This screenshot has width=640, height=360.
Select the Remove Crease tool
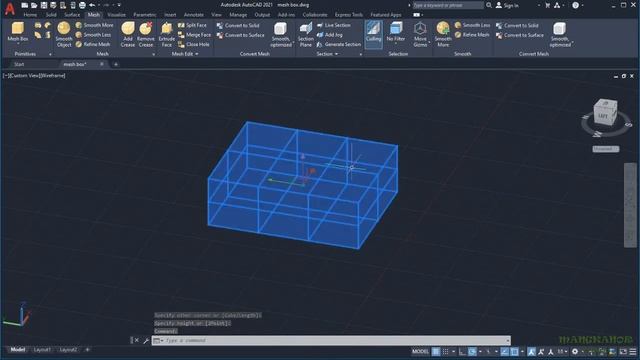click(146, 34)
